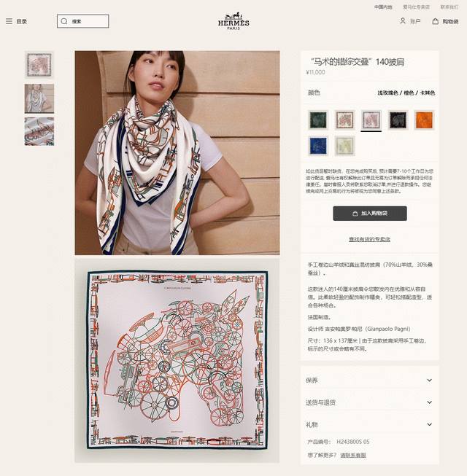
Task: Click the 加入购物袋 button
Action: (370, 214)
